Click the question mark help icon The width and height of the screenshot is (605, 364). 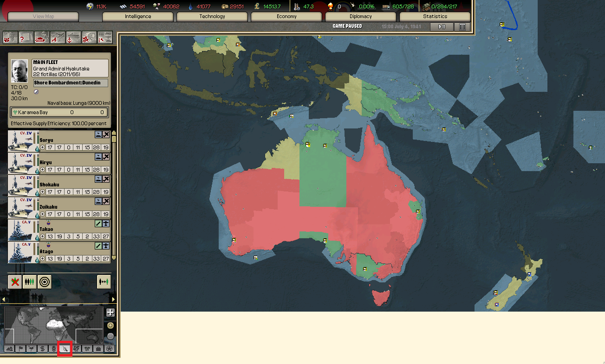[26, 37]
